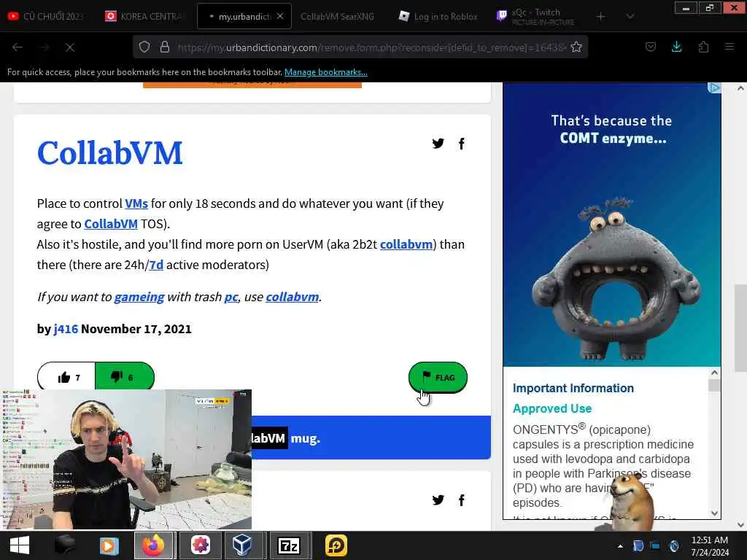Go back to previous page
Image resolution: width=747 pixels, height=560 pixels.
coord(18,47)
